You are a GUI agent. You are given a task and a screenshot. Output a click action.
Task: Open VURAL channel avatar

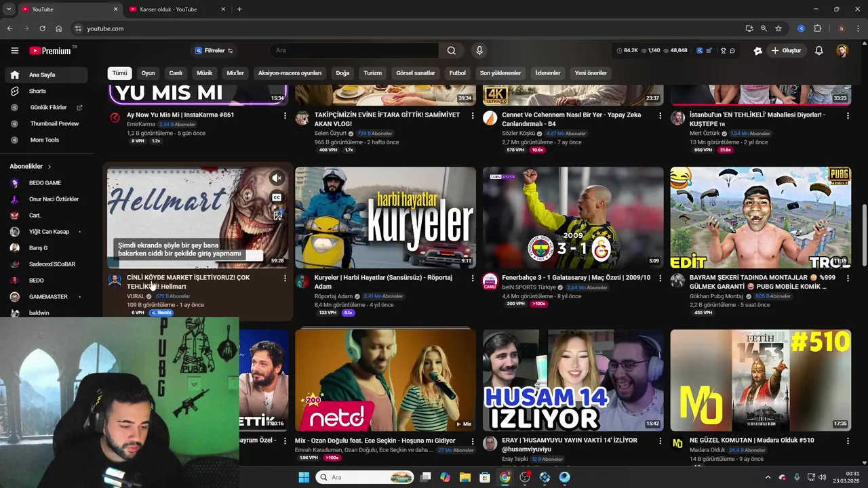pos(115,281)
